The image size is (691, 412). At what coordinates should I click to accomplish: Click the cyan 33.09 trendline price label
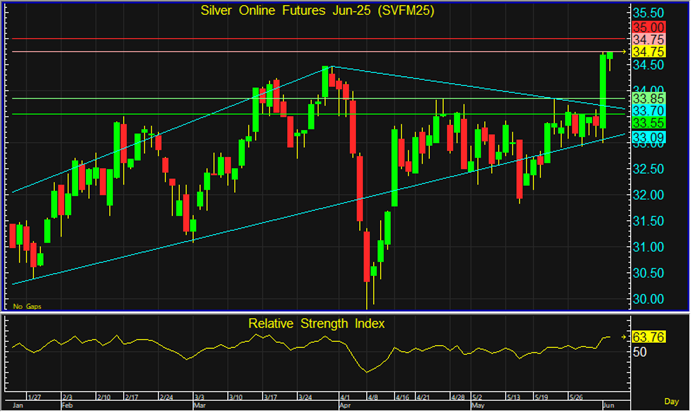pos(648,137)
